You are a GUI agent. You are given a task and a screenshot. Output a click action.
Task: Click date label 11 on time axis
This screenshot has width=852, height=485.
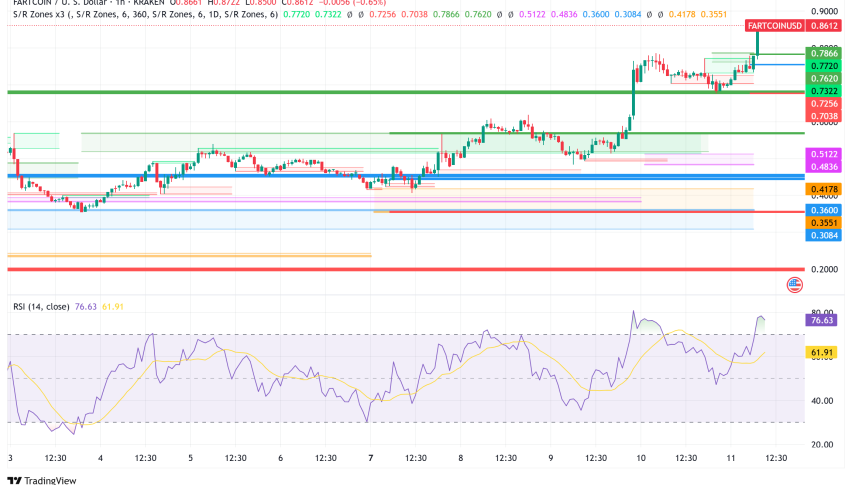(731, 458)
